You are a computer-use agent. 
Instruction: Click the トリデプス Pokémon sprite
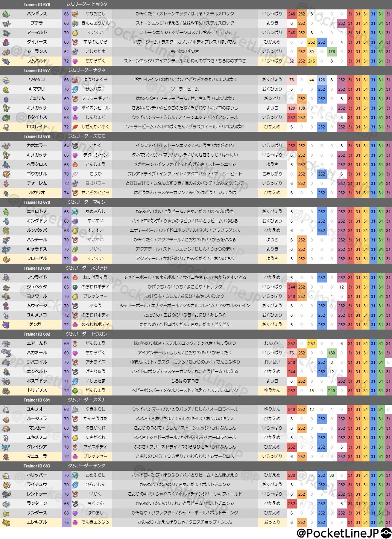(x=6, y=391)
